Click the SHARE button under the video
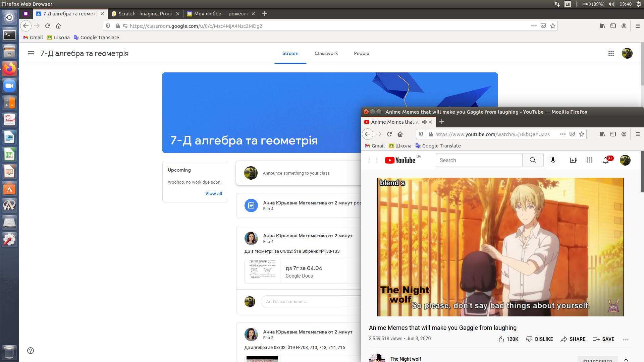This screenshot has height=362, width=644. 573,339
